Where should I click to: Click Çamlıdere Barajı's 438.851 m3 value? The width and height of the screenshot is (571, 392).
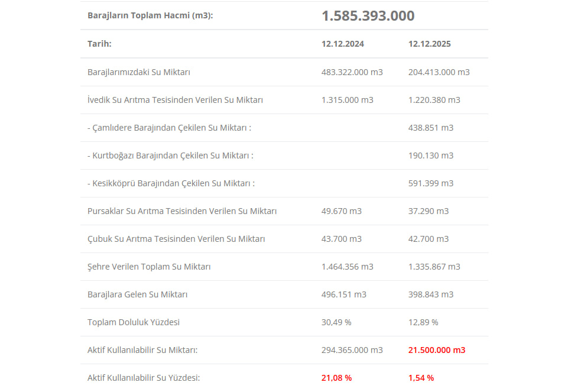click(x=431, y=128)
